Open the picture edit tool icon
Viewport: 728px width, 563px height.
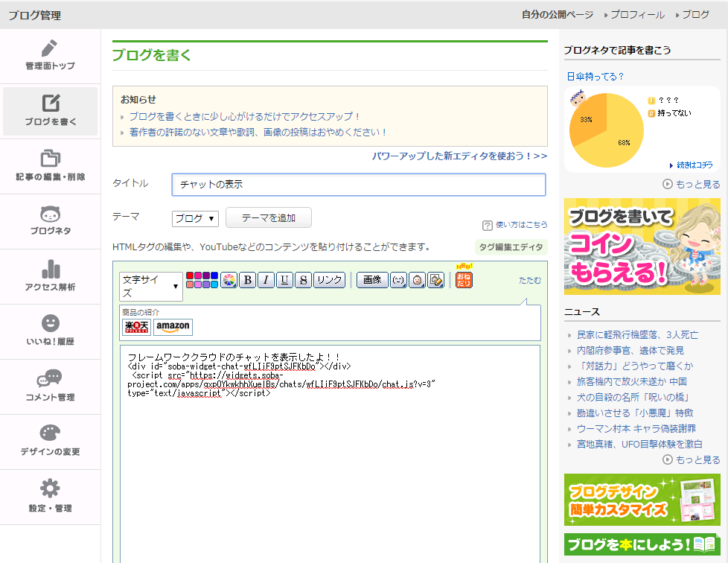click(x=435, y=280)
